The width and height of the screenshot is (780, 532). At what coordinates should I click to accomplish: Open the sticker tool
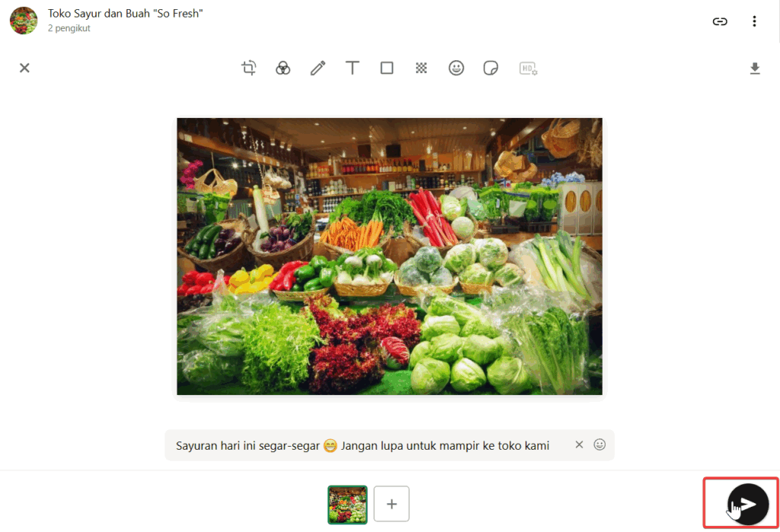[491, 68]
